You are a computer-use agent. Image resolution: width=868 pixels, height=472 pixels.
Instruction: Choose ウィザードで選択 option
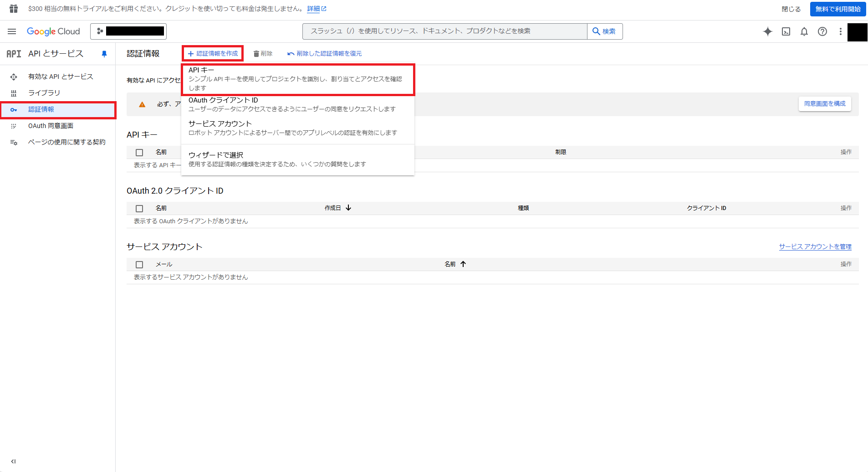pos(298,159)
